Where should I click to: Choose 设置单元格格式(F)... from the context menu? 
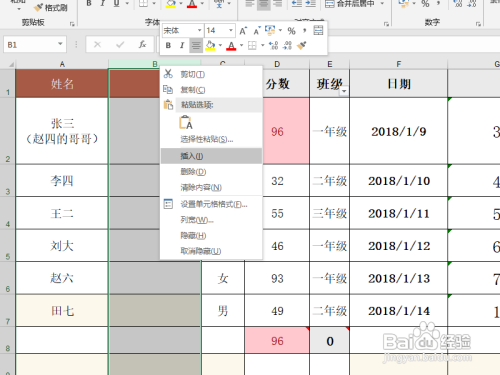point(211,204)
